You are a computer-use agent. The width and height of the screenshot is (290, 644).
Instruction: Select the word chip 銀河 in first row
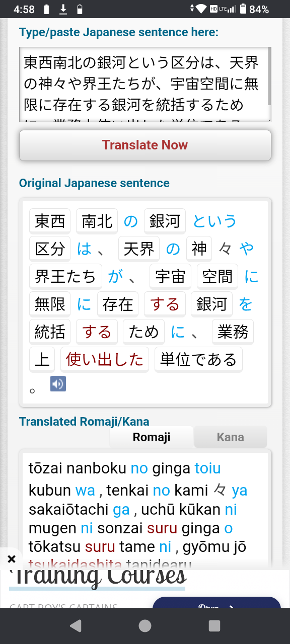(x=165, y=221)
